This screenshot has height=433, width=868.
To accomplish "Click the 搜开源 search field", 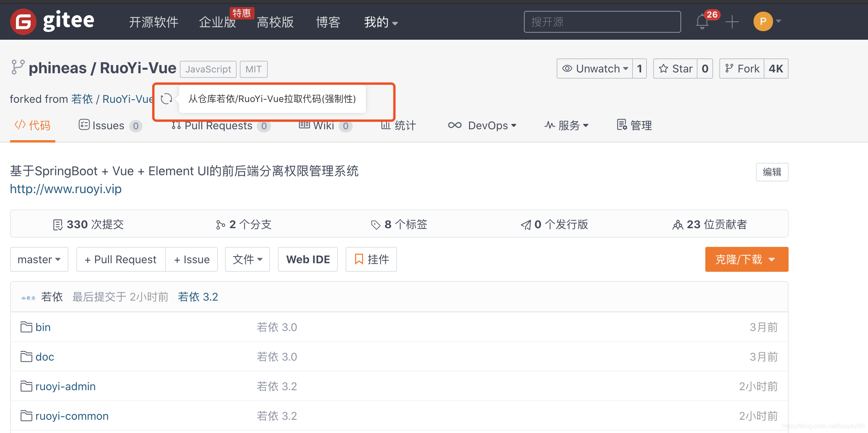I will (602, 22).
